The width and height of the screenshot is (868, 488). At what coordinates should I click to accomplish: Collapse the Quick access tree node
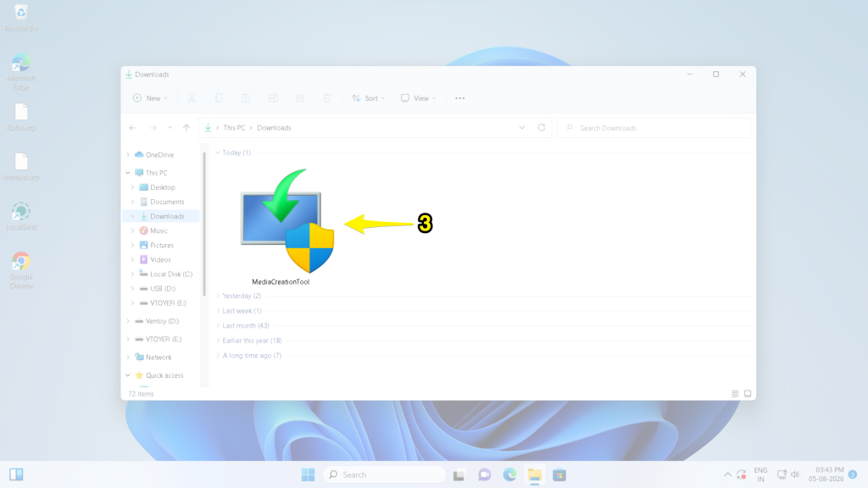click(x=128, y=375)
